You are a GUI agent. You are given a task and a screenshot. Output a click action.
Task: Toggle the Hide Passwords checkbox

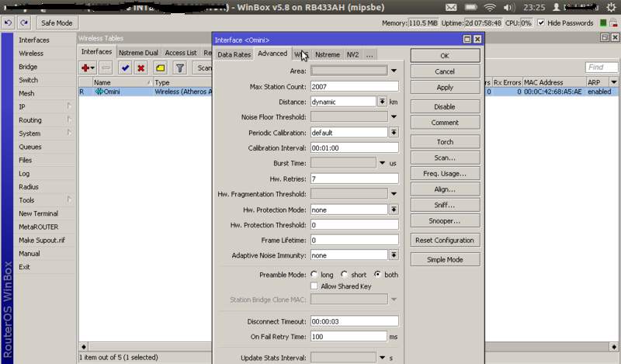pos(541,23)
